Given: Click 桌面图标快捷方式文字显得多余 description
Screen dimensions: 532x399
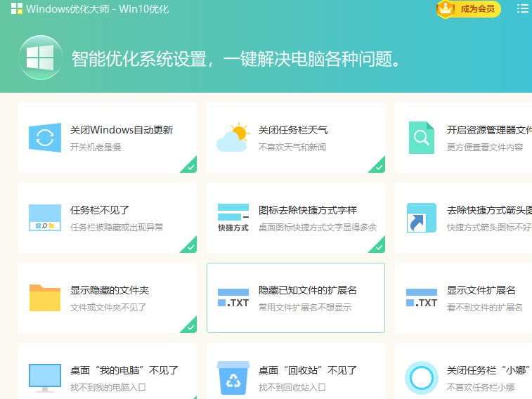Looking at the screenshot, I should pos(318,227).
